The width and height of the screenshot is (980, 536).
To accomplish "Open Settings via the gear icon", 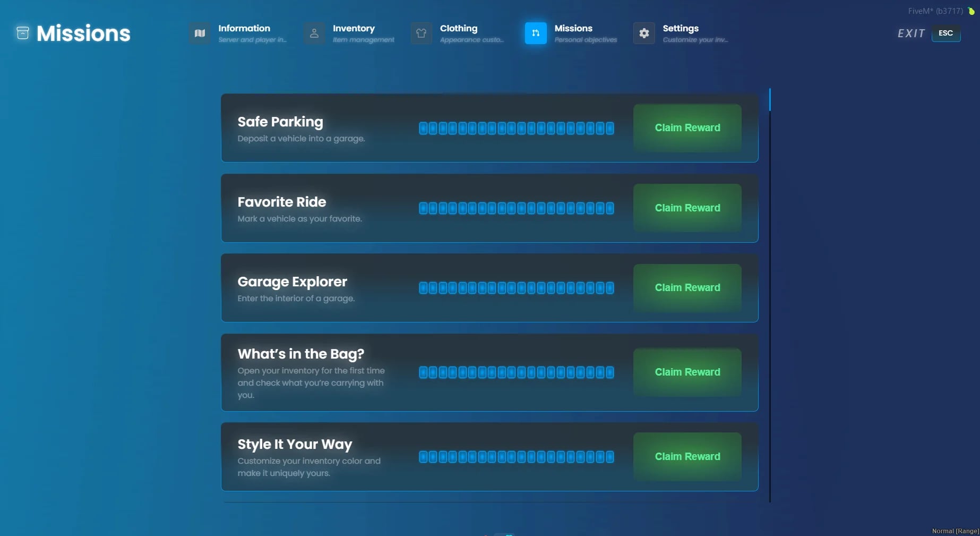I will (644, 33).
